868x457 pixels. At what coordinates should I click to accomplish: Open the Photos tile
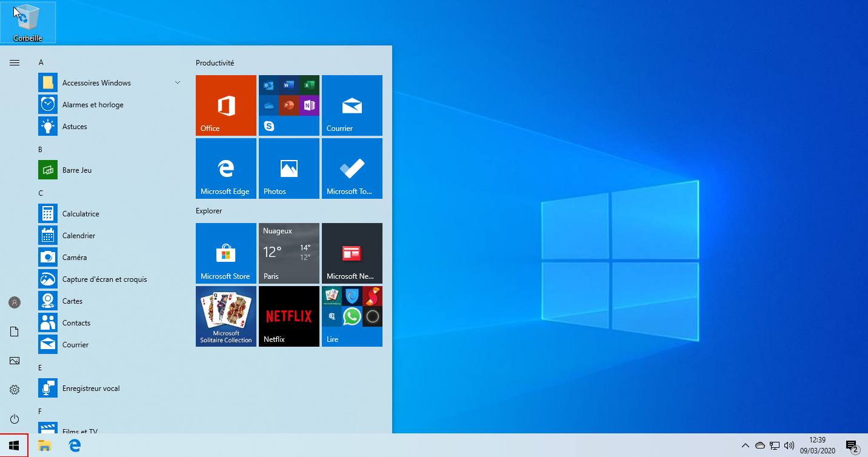pos(289,168)
